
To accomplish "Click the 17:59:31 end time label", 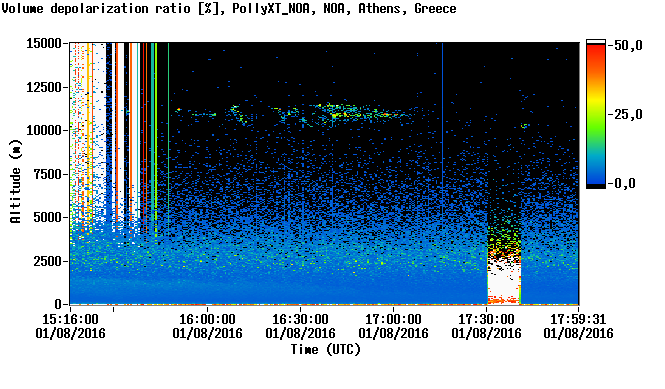I will [578, 319].
